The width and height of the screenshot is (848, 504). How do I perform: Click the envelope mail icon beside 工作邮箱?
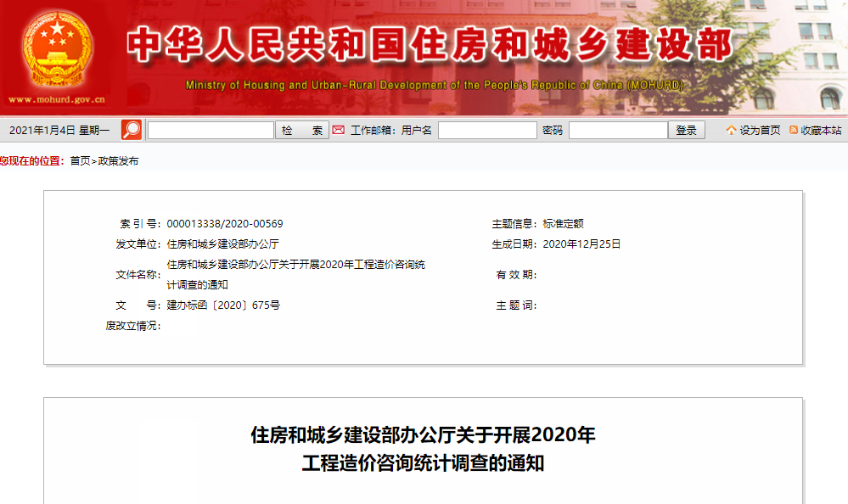(338, 129)
